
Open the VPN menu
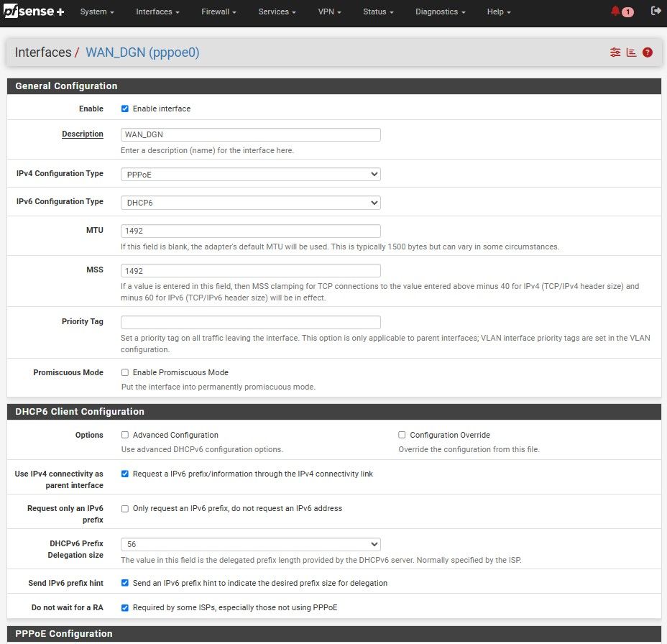(329, 12)
